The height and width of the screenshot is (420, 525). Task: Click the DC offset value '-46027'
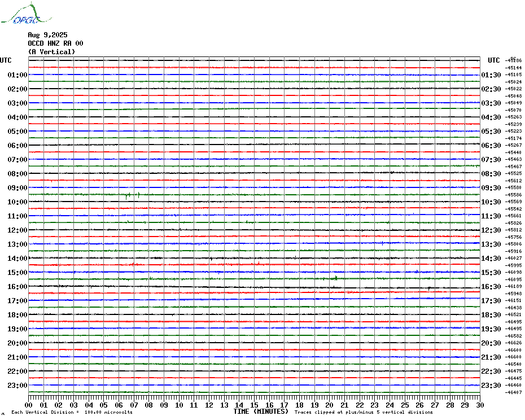tap(514, 258)
